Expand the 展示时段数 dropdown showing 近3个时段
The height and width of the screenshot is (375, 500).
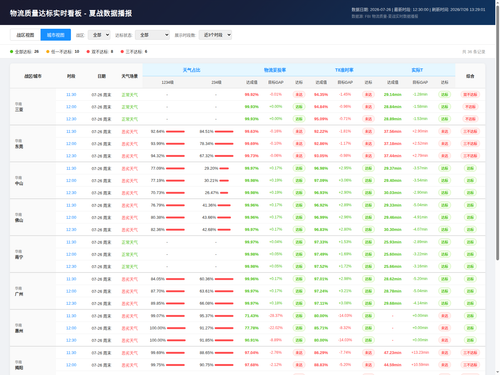coord(215,35)
